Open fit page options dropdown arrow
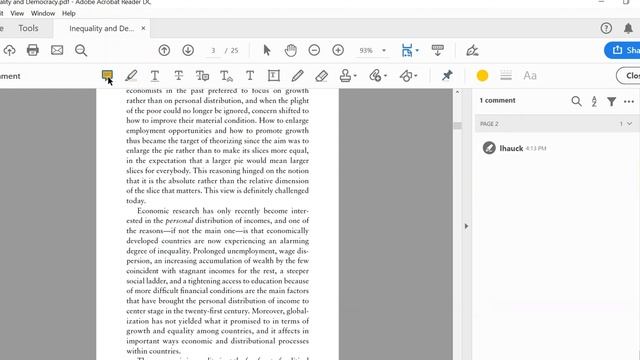 click(417, 51)
